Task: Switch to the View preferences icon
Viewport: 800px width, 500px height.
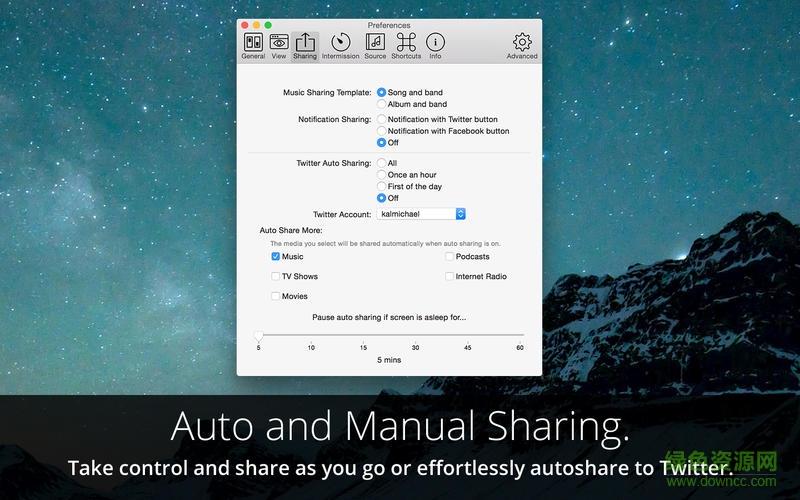Action: pos(279,45)
